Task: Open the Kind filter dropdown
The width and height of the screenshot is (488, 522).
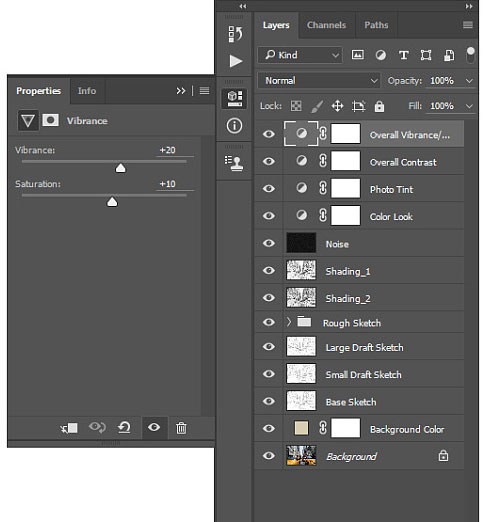Action: point(300,55)
